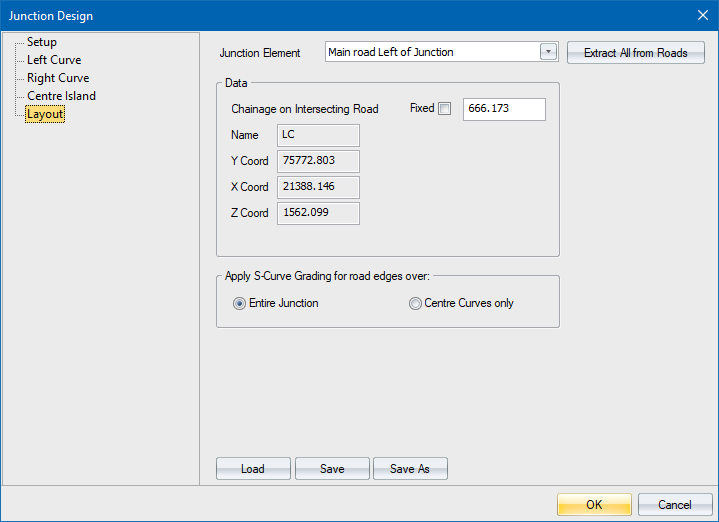Expand the Junction Element dropdown arrow
Screen dimensions: 719x522
(x=548, y=52)
